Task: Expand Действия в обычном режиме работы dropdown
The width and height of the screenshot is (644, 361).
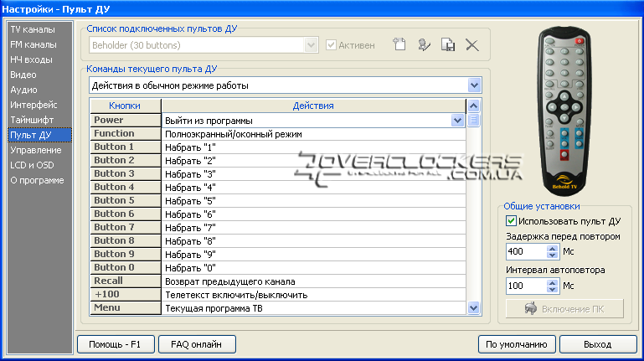Action: click(x=474, y=85)
